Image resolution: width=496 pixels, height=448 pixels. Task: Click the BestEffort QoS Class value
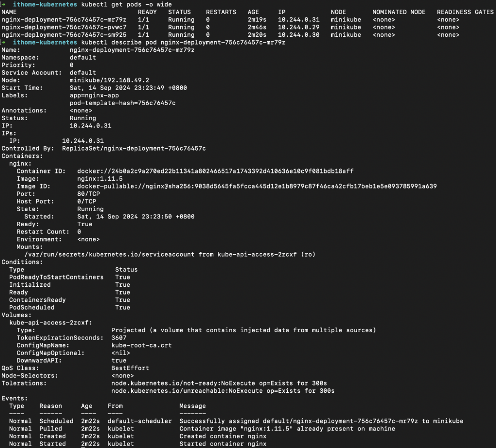click(x=130, y=368)
